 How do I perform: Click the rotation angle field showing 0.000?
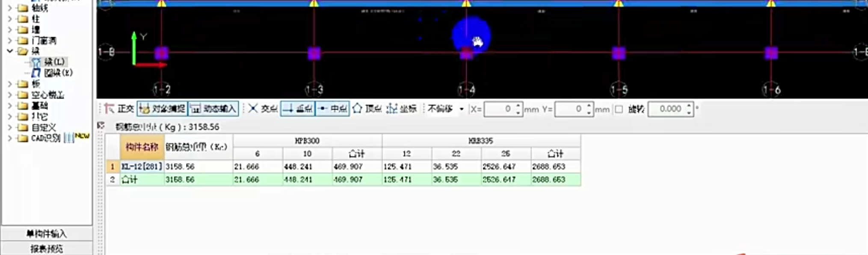[667, 109]
